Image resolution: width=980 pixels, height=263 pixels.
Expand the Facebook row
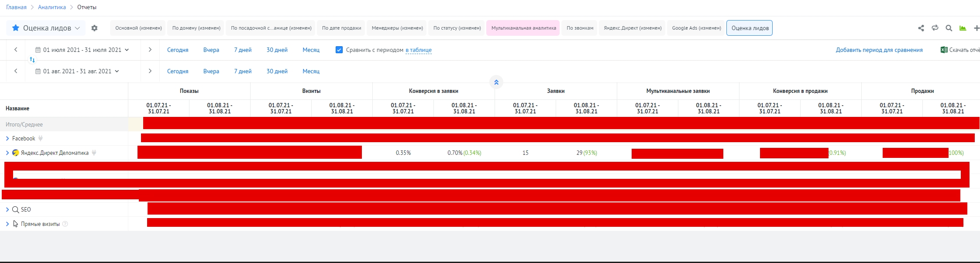[x=7, y=138]
